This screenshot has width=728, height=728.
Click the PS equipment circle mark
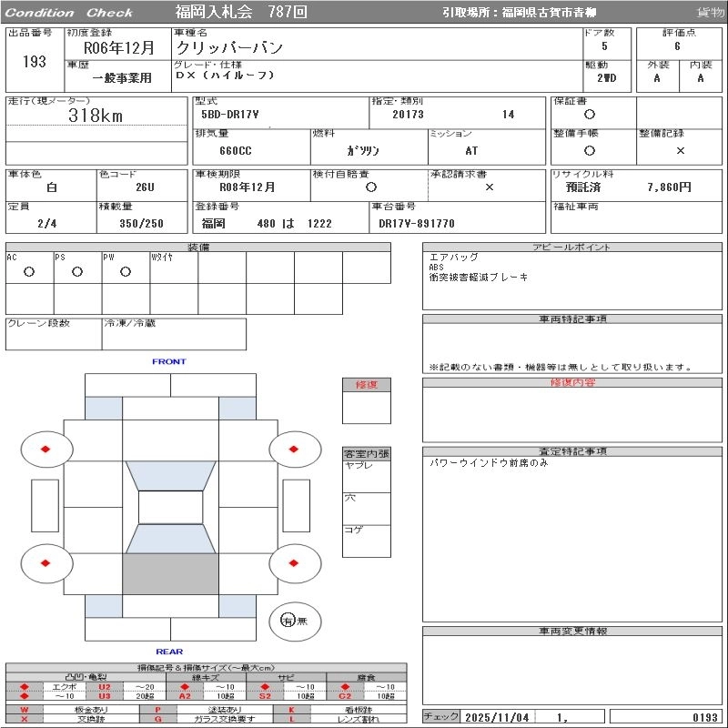77,271
